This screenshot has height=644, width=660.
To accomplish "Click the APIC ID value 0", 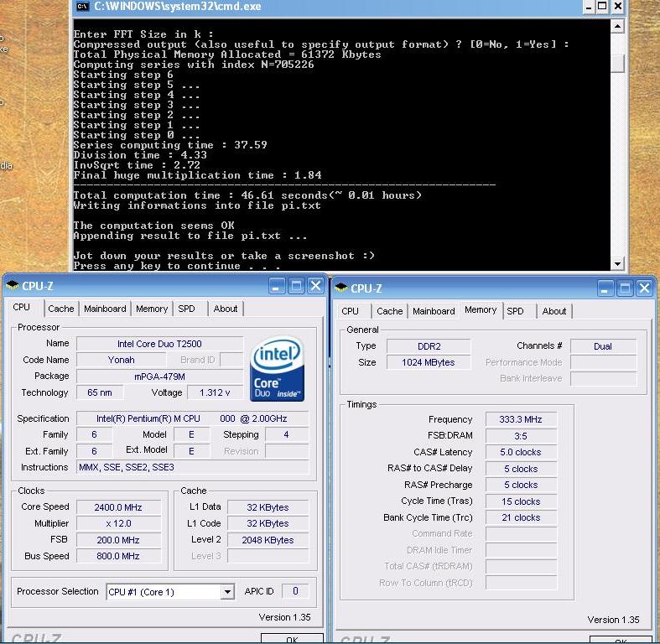I will [295, 591].
